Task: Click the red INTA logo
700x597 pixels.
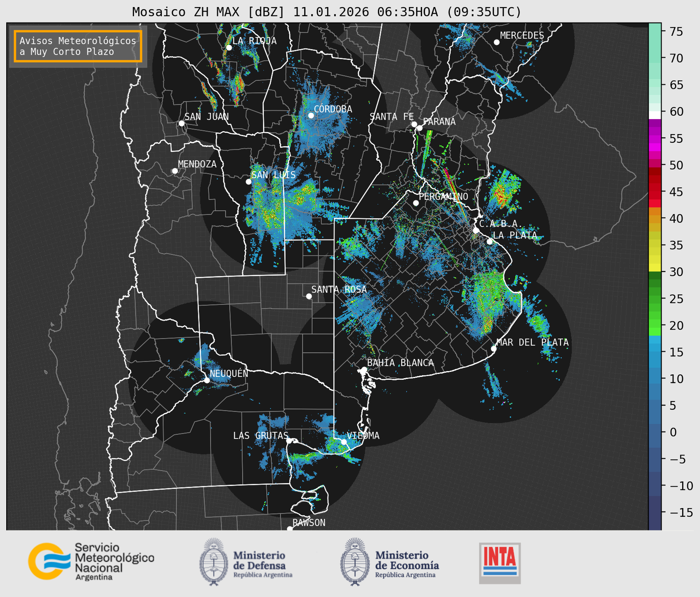Action: 500,562
